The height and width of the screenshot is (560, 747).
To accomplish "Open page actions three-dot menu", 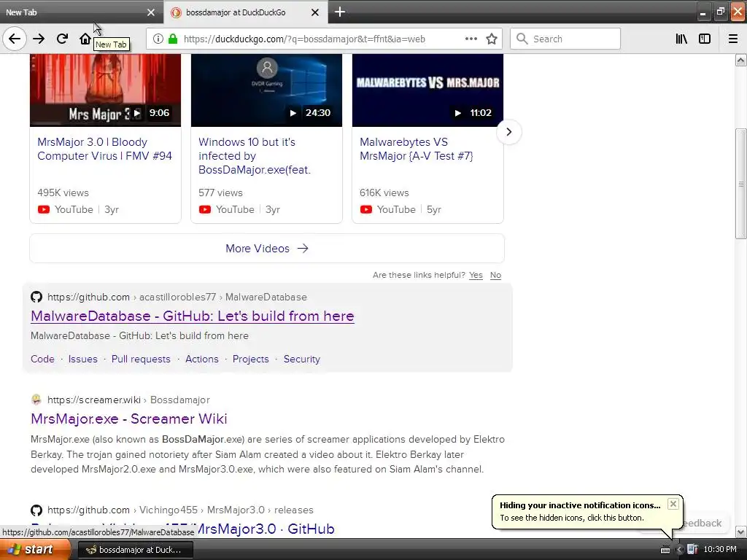I will 471,39.
